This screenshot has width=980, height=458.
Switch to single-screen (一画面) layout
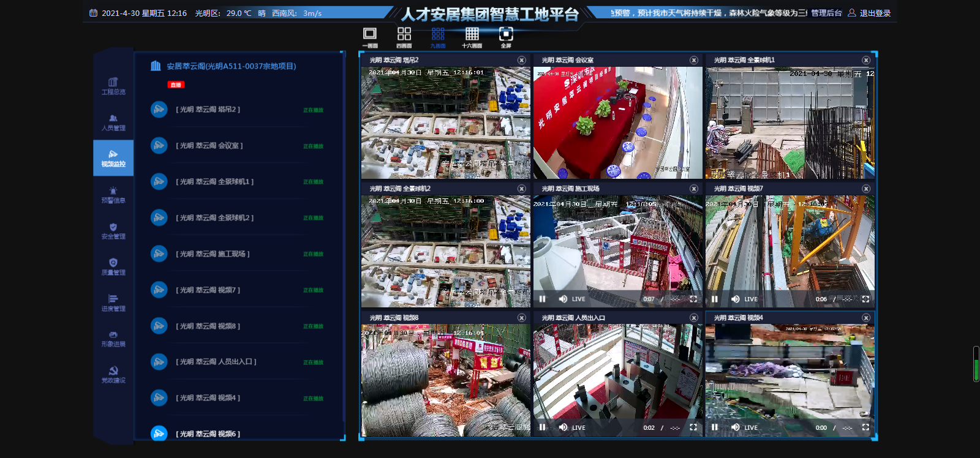point(370,37)
